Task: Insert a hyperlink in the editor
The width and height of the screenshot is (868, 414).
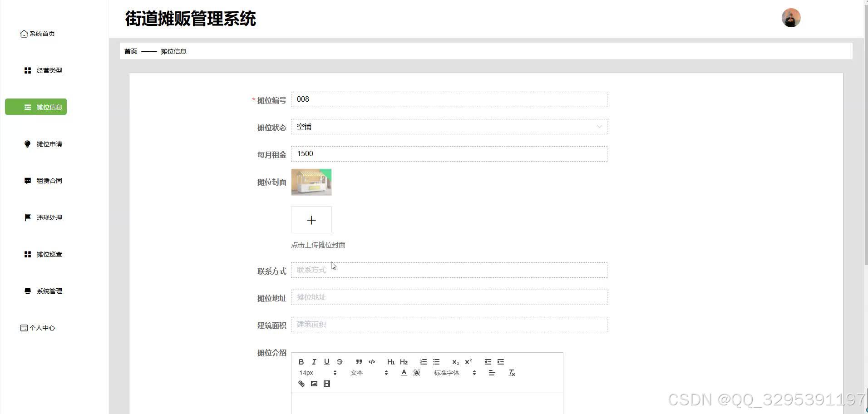Action: click(x=301, y=383)
